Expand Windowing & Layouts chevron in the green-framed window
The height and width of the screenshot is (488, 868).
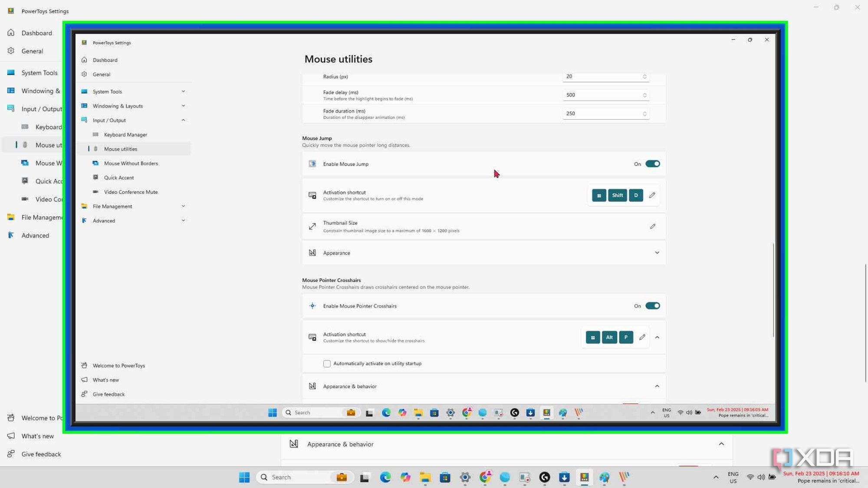(183, 106)
